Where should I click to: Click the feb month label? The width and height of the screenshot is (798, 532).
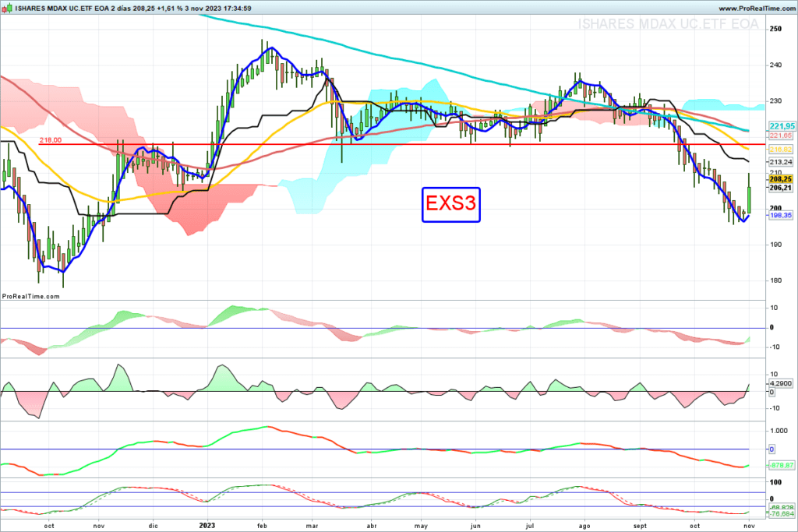pos(262,526)
